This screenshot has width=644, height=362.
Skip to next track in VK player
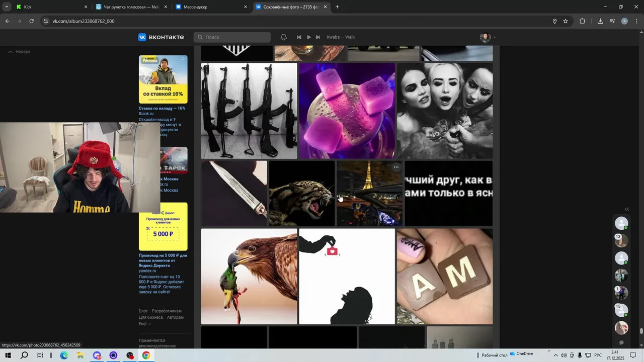(x=318, y=37)
